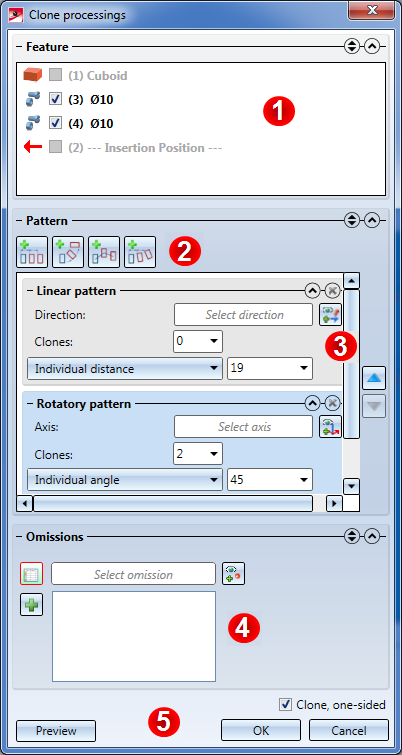Image resolution: width=402 pixels, height=755 pixels.
Task: Click the Preview button
Action: (56, 730)
